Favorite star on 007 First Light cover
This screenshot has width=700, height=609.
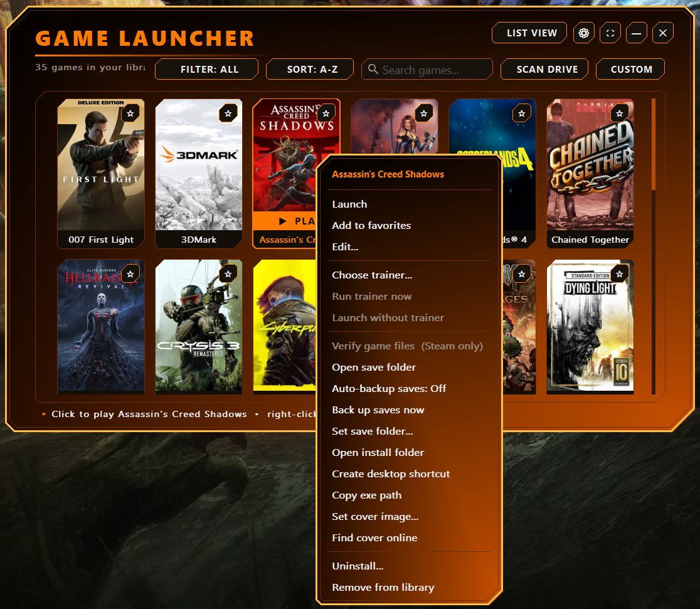coord(130,114)
